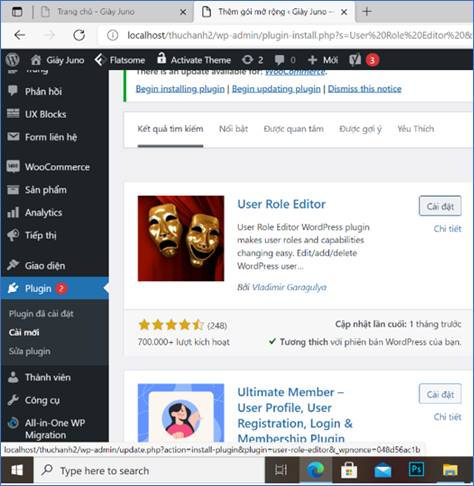View Chi tiết for User Role Editor
The image size is (474, 486).
447,229
